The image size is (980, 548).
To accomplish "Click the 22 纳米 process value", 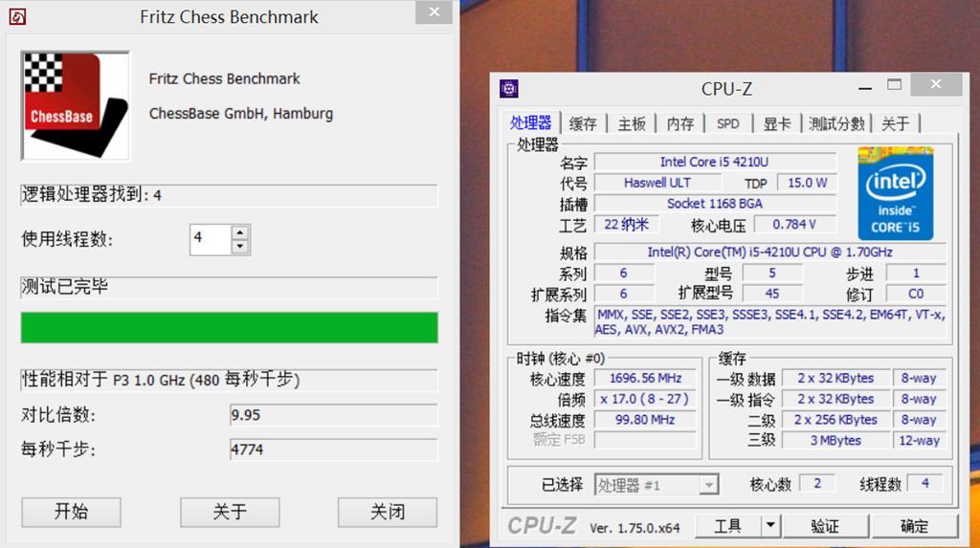I will [x=626, y=225].
